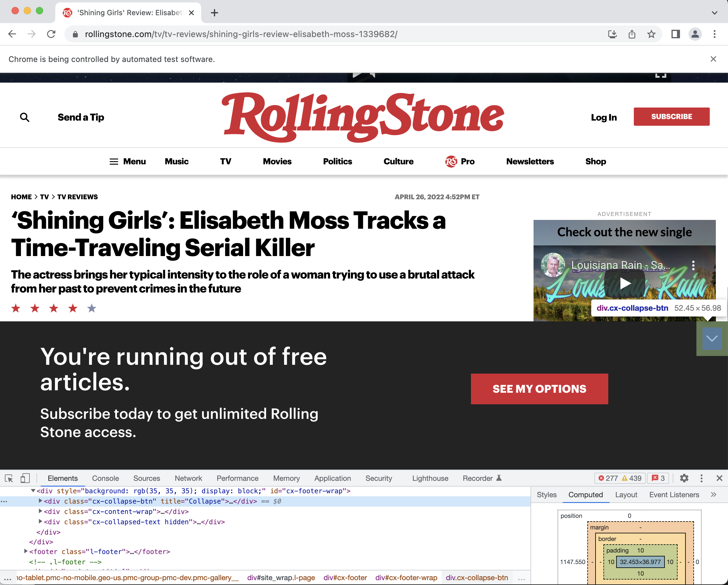Open Chrome three-dot menu
This screenshot has height=585, width=728.
[715, 34]
